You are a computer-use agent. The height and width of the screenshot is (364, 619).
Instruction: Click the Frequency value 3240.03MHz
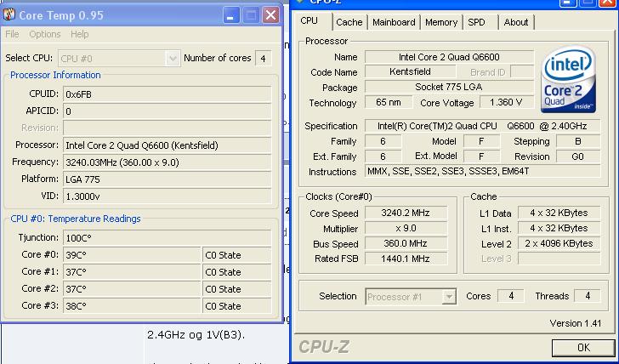[x=167, y=162]
